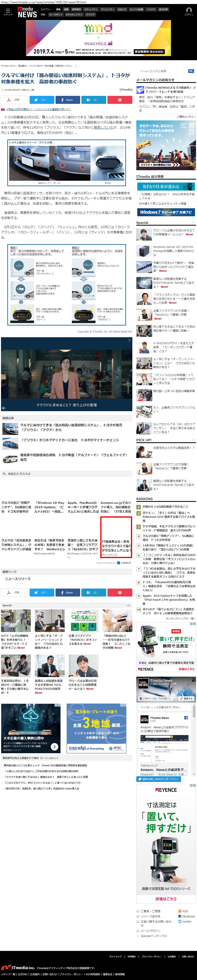This screenshot has height=980, width=197.
Task: Click the blue Google search button
Action: 191,71
